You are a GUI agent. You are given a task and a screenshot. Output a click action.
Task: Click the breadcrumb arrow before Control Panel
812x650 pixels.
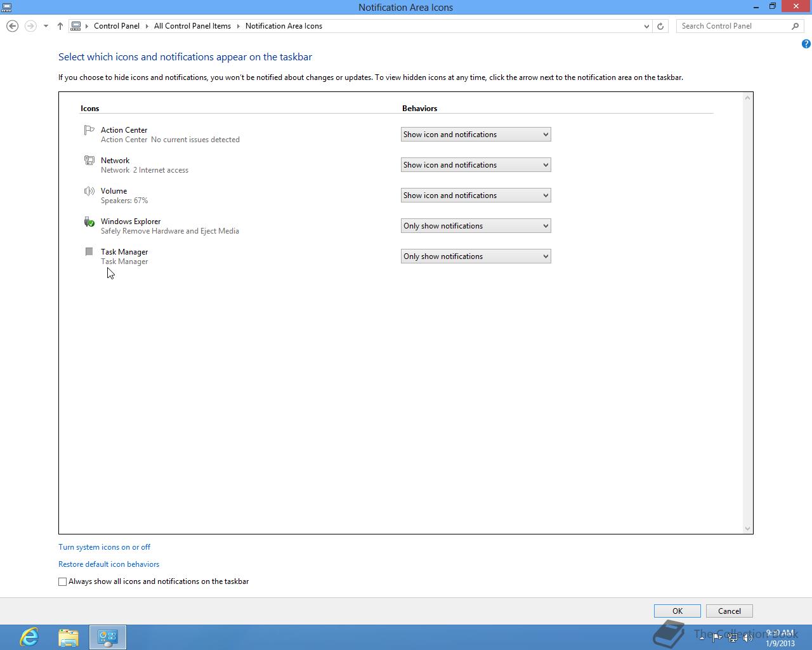click(x=87, y=26)
